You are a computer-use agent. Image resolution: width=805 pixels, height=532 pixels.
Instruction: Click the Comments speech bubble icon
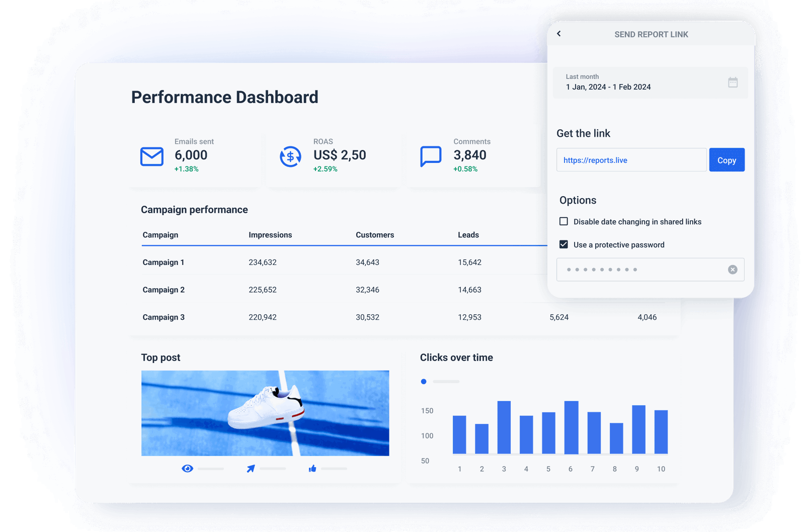click(x=431, y=156)
